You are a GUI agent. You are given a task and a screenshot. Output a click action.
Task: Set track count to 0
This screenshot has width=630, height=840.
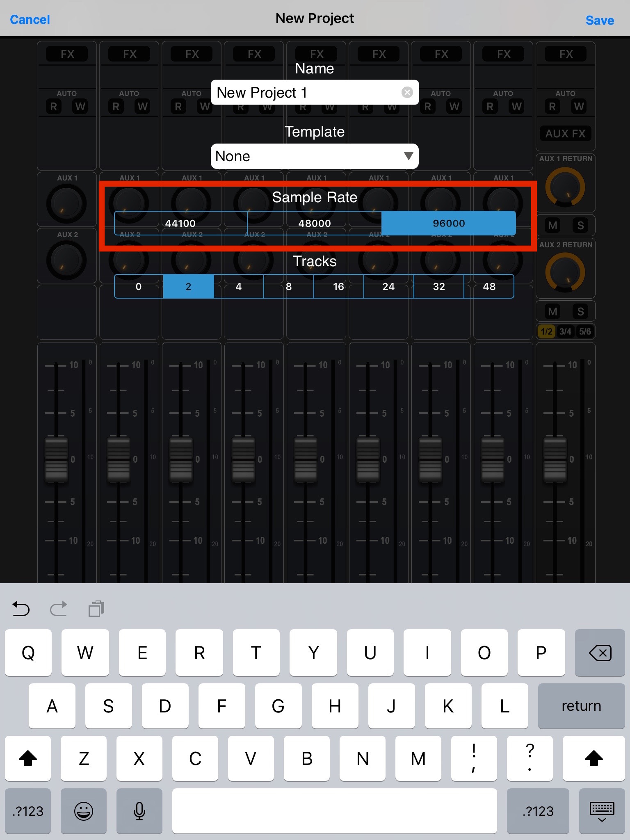(x=139, y=286)
